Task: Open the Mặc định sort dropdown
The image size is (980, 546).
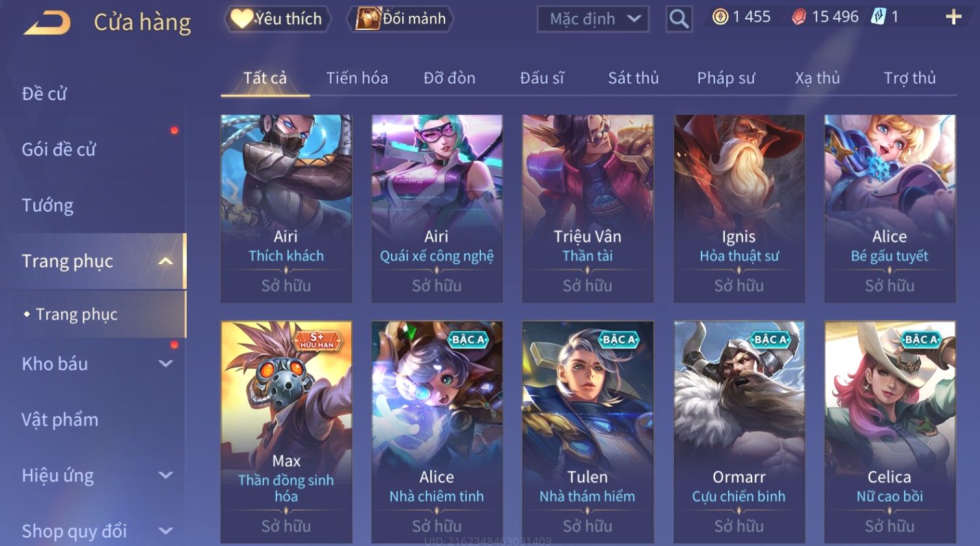Action: tap(593, 19)
